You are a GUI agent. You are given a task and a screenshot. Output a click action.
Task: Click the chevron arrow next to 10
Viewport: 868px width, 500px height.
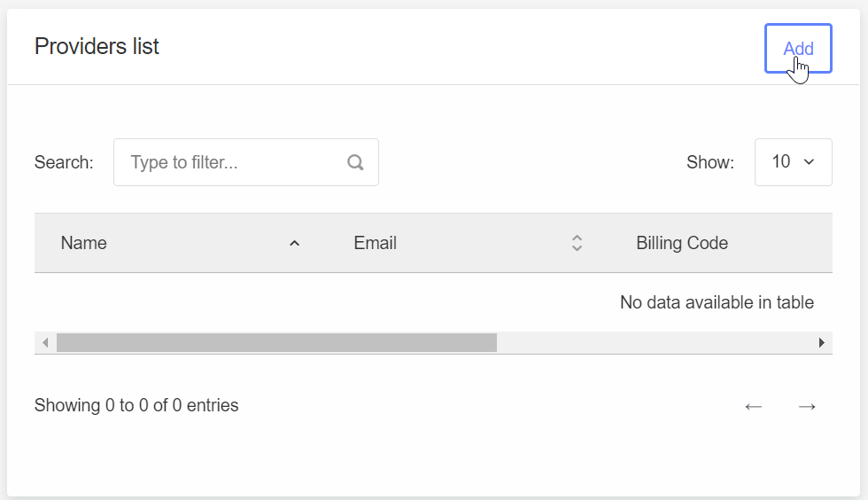click(x=809, y=162)
